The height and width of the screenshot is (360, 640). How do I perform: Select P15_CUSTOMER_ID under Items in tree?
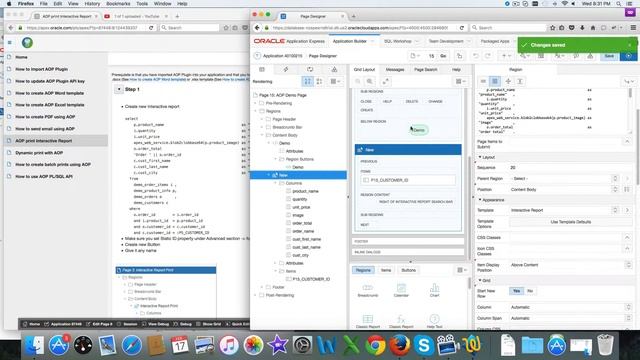(311, 279)
